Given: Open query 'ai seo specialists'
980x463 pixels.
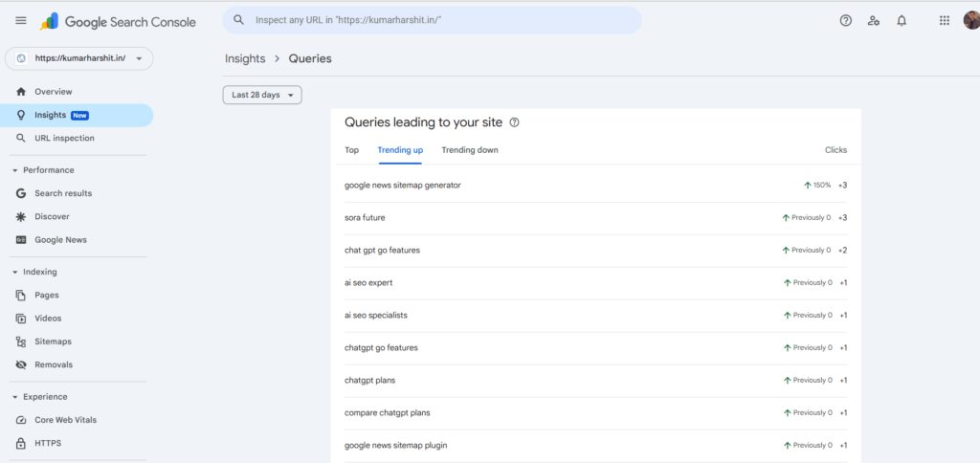Looking at the screenshot, I should (x=375, y=316).
